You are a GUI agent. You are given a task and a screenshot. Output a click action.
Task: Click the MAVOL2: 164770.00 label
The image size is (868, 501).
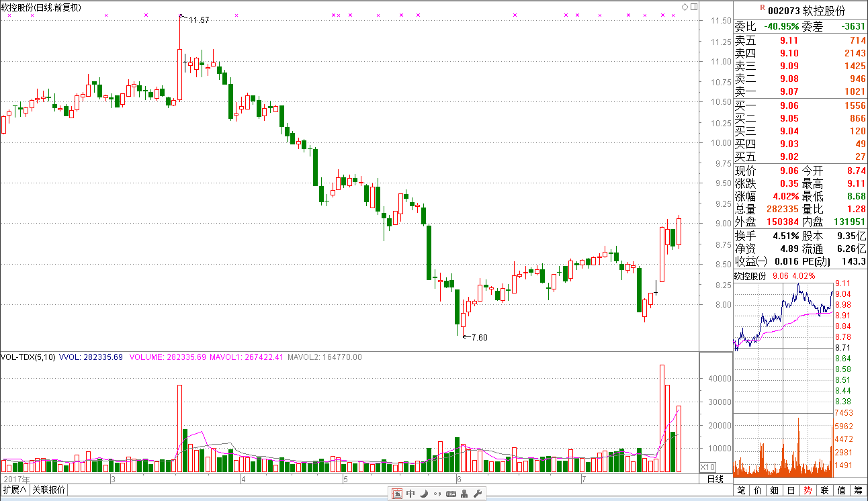[x=324, y=357]
